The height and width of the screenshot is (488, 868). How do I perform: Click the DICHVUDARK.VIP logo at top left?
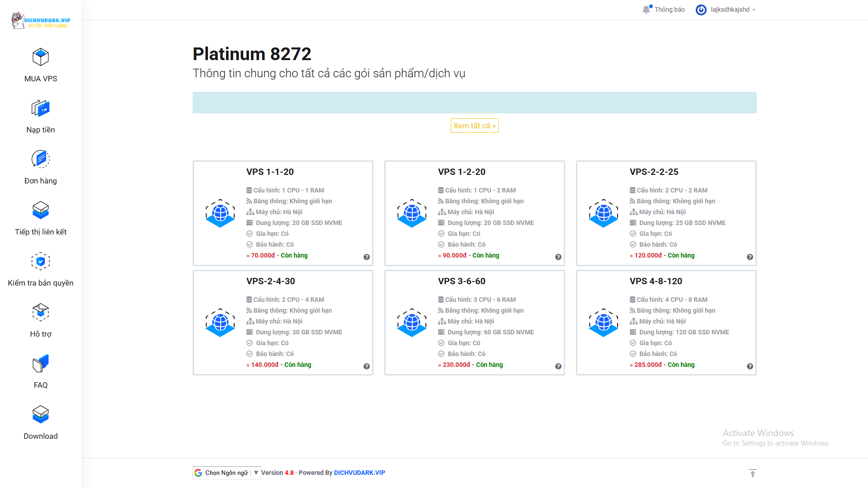click(x=41, y=21)
